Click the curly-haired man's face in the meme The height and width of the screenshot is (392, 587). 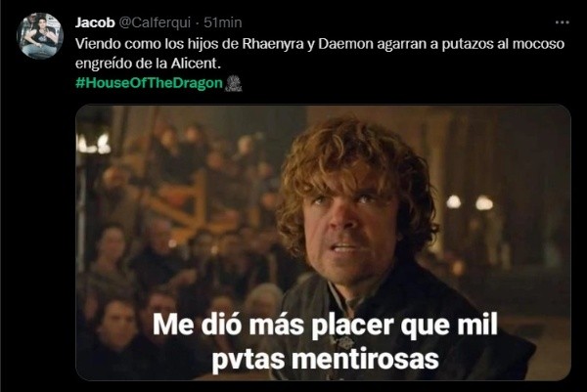coord(350,223)
